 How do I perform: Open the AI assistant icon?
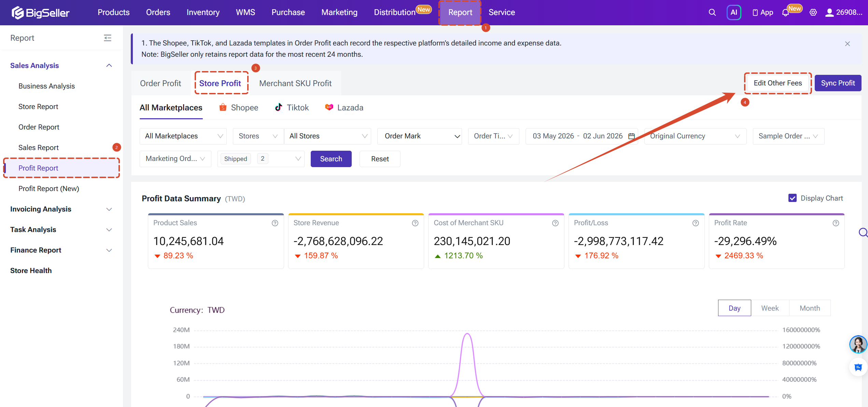734,13
